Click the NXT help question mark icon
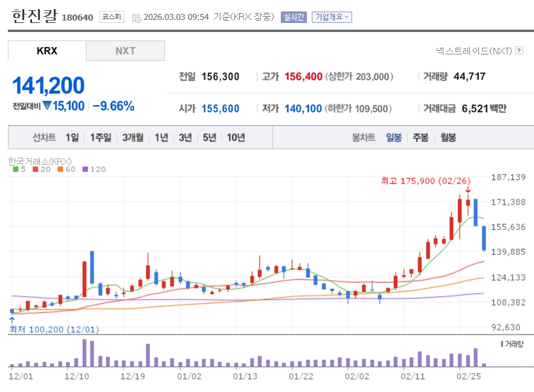 [519, 51]
